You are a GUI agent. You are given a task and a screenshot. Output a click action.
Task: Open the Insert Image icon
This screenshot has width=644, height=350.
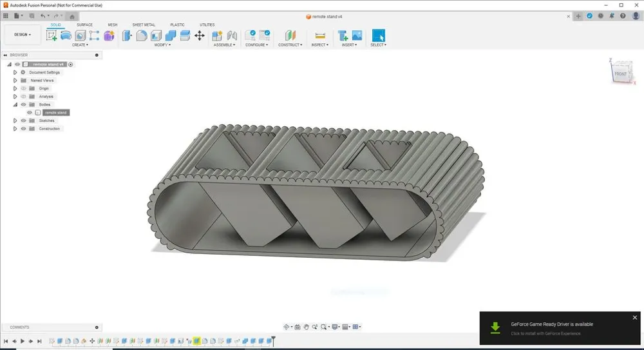357,35
